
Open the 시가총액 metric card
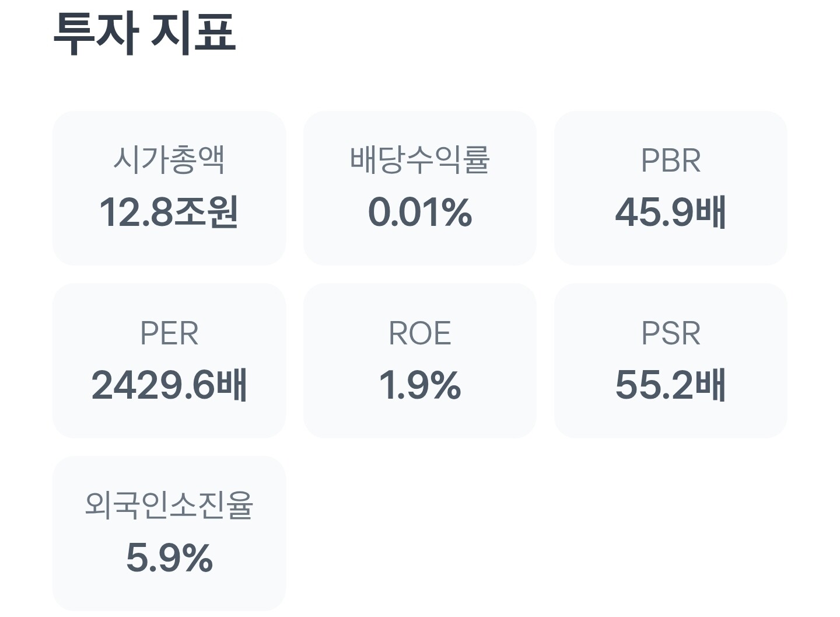pyautogui.click(x=169, y=188)
